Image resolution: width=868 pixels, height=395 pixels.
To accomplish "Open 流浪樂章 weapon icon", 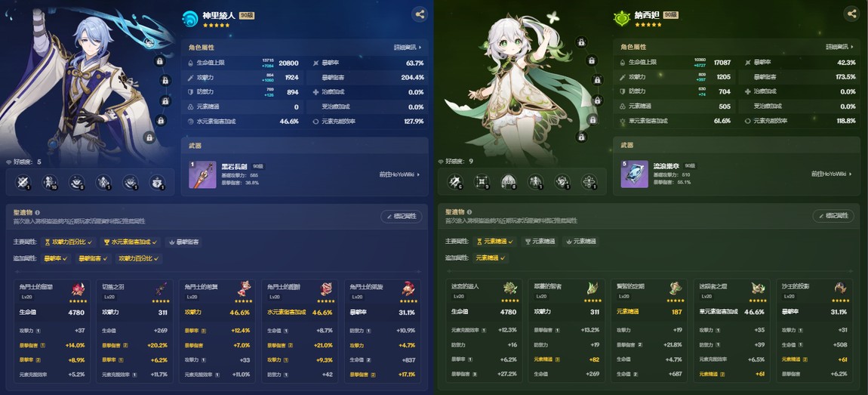I will [x=634, y=174].
